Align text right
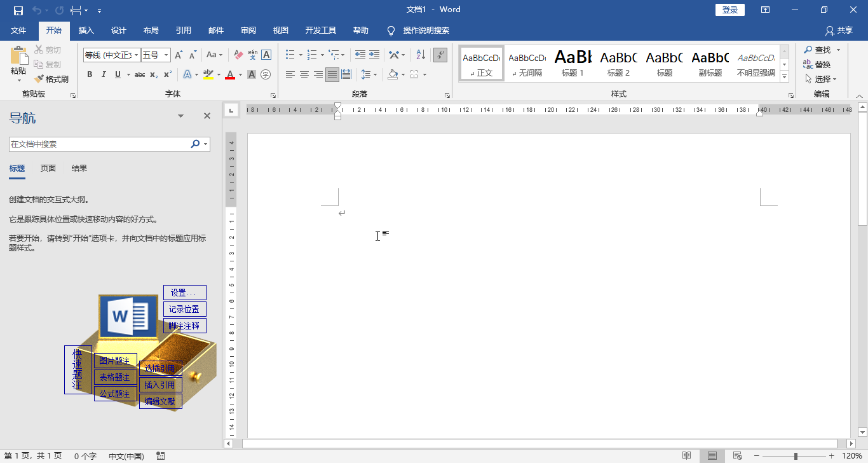Screen dimensions: 868x463 click(x=318, y=74)
